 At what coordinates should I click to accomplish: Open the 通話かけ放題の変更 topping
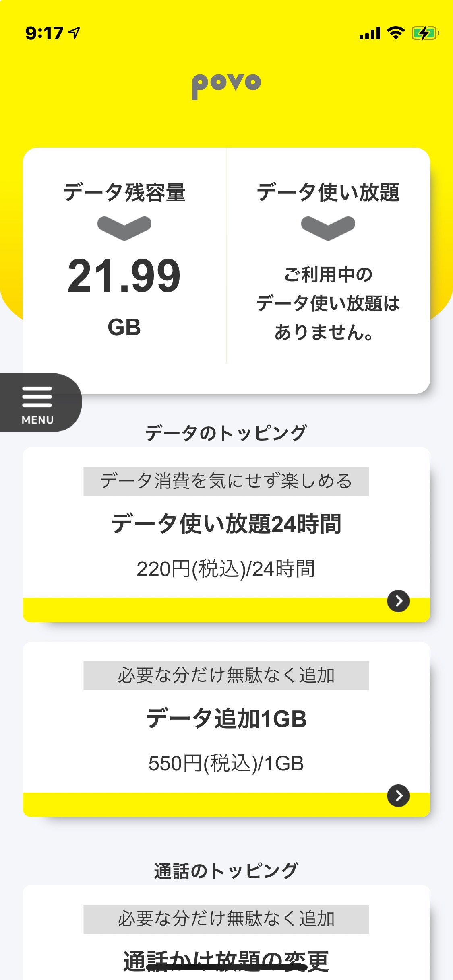226,961
